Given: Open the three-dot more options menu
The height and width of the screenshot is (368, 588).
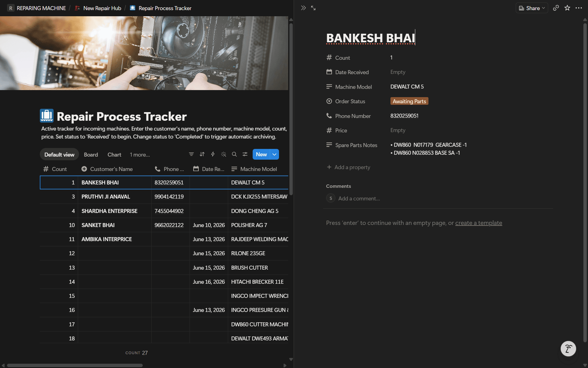Looking at the screenshot, I should (x=579, y=8).
